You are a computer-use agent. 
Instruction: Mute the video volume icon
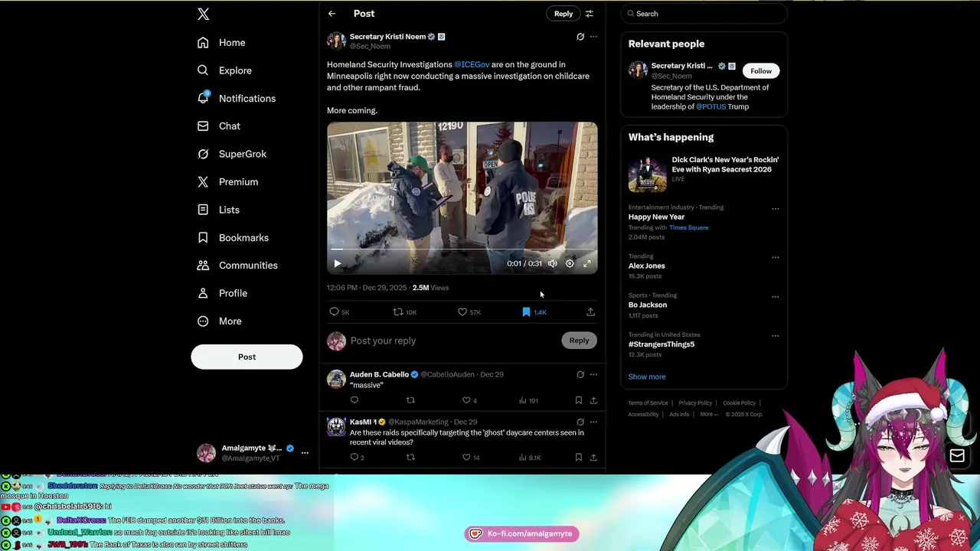[552, 263]
